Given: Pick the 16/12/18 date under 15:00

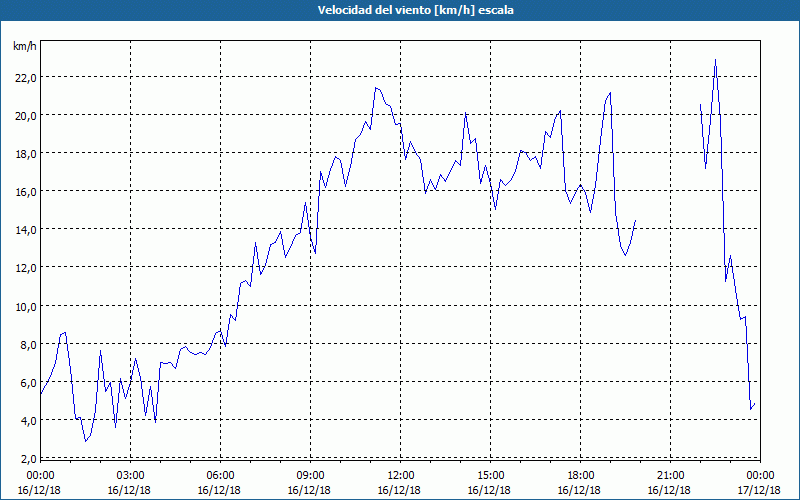Looking at the screenshot, I should [x=489, y=490].
